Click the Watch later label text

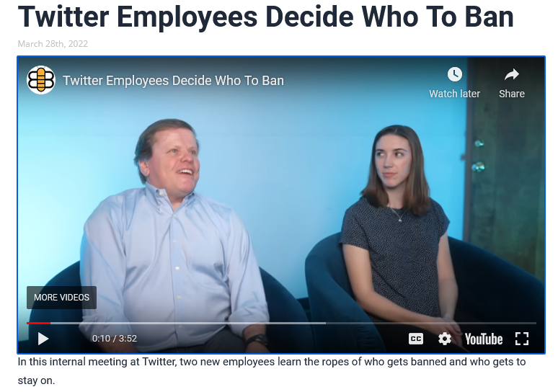tap(454, 94)
